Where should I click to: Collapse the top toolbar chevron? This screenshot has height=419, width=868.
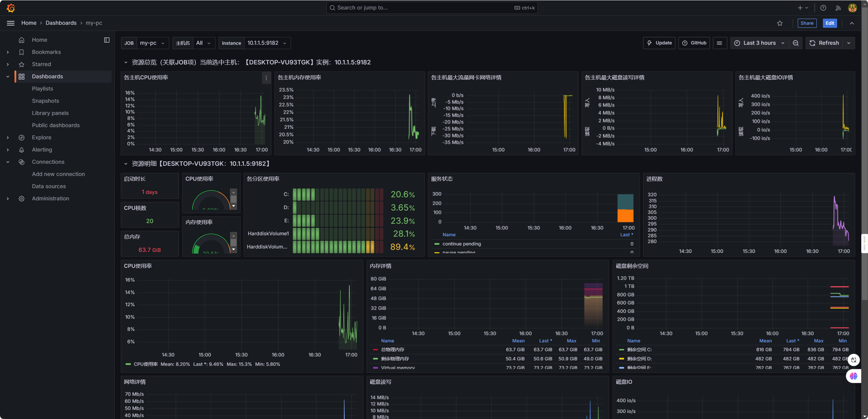pyautogui.click(x=852, y=23)
